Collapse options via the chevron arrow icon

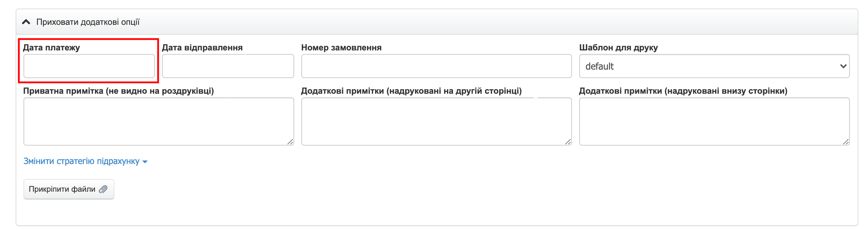point(25,21)
